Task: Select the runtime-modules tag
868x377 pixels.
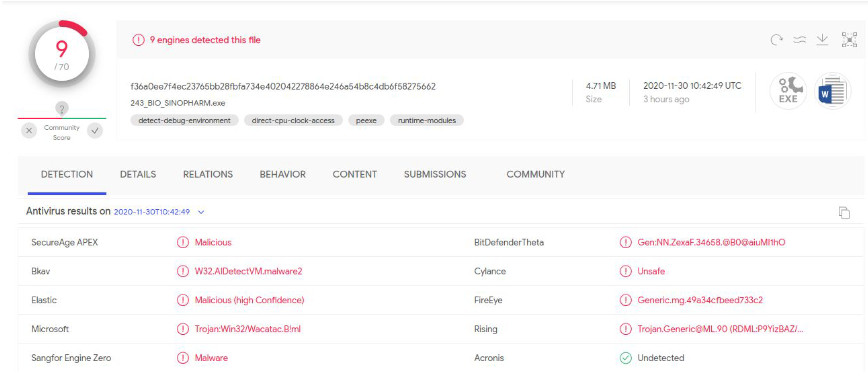Action: point(427,120)
